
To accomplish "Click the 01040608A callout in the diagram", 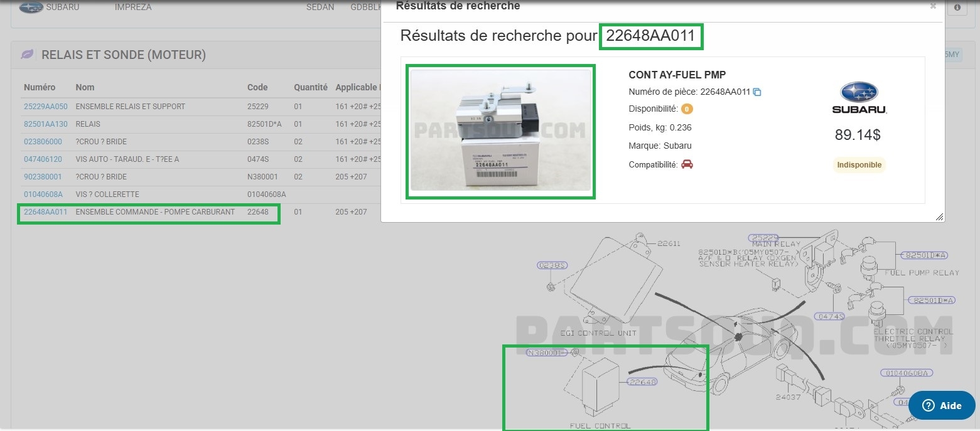I will point(907,373).
